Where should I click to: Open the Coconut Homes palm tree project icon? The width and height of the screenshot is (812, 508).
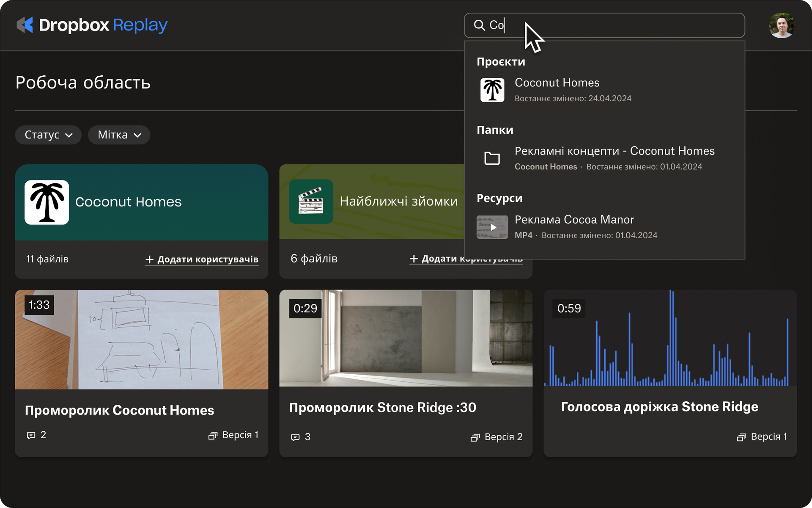click(x=47, y=202)
